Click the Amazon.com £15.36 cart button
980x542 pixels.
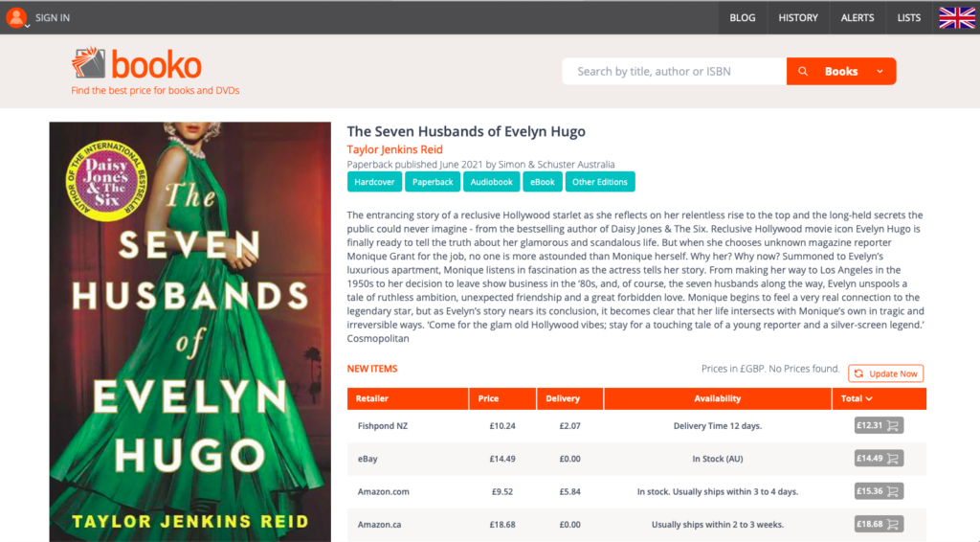click(x=879, y=491)
